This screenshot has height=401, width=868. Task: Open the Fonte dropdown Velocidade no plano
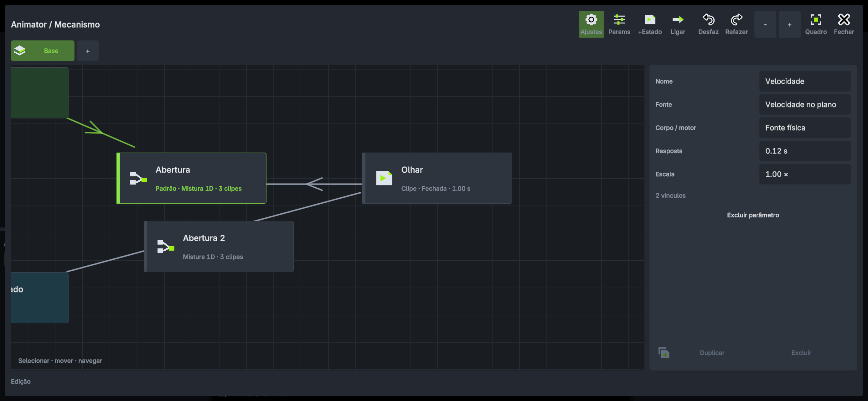[805, 105]
